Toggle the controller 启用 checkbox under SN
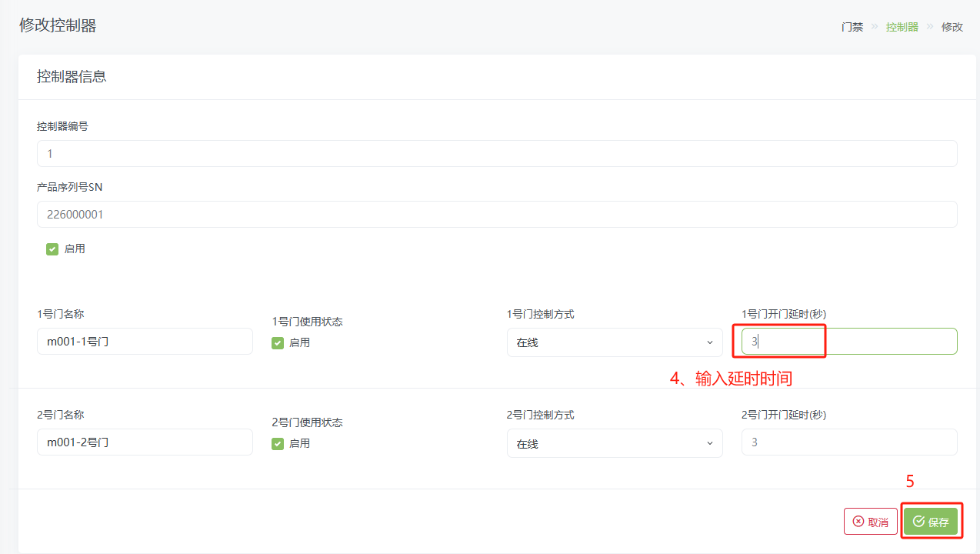This screenshot has height=554, width=980. (x=52, y=249)
